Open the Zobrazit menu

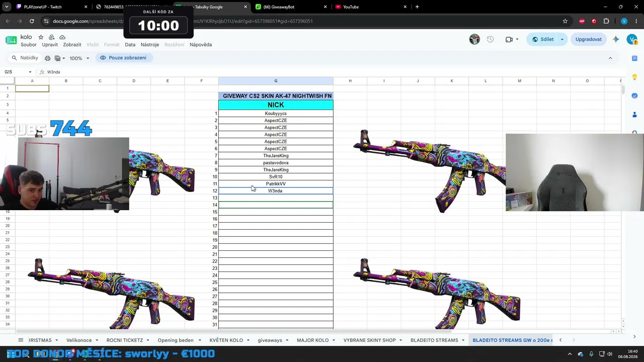[72, 45]
